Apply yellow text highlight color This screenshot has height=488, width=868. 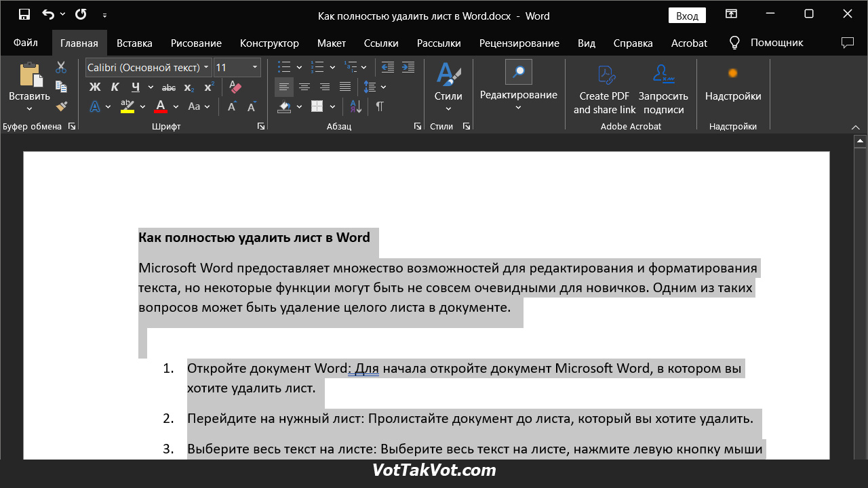(x=127, y=106)
